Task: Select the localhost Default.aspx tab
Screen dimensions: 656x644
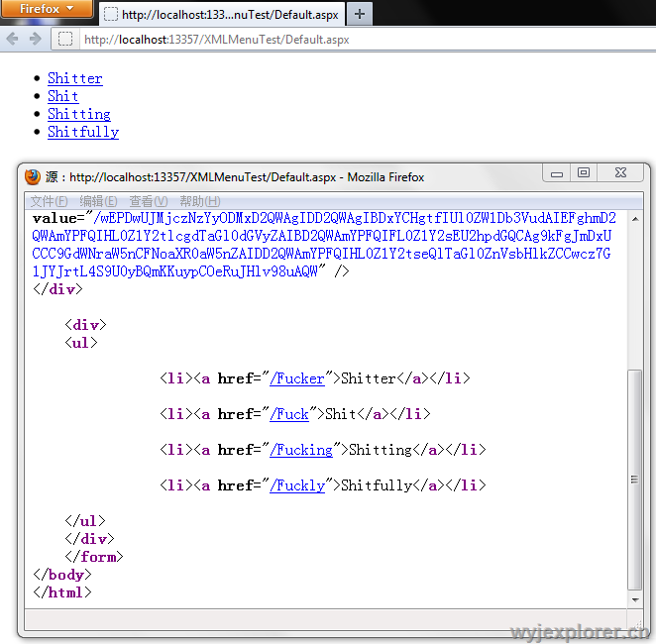Action: [222, 15]
